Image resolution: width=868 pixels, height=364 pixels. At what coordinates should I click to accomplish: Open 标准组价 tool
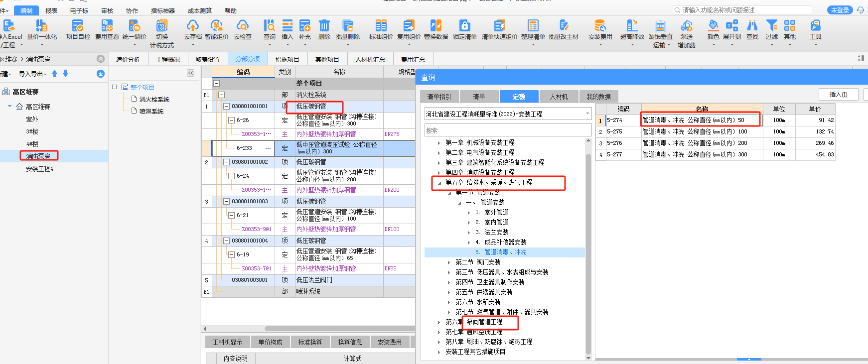click(381, 30)
